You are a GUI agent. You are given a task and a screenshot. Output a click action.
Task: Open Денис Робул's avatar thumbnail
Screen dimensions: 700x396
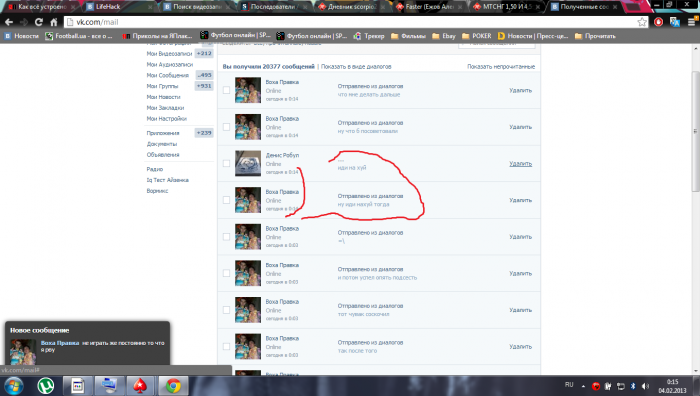click(x=248, y=163)
